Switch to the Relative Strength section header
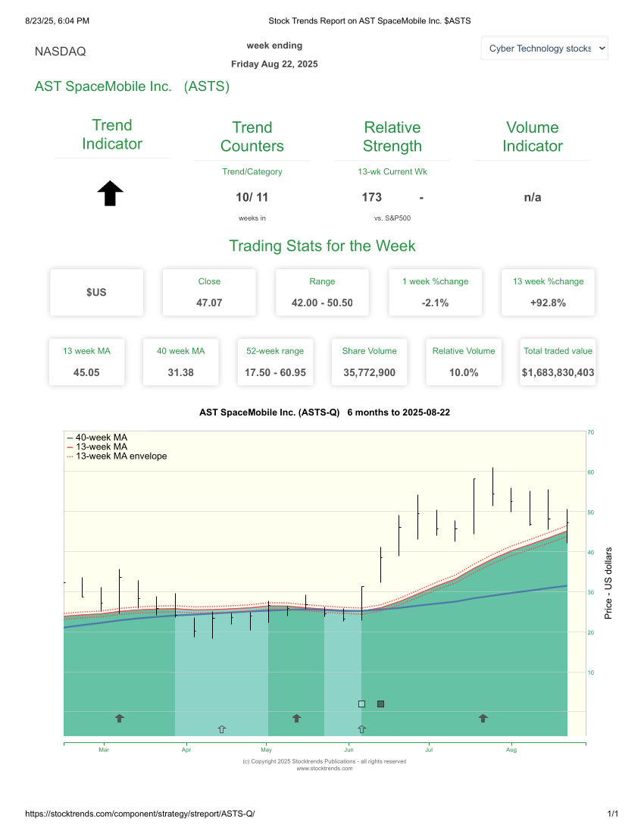The height and width of the screenshot is (834, 644). 392,135
